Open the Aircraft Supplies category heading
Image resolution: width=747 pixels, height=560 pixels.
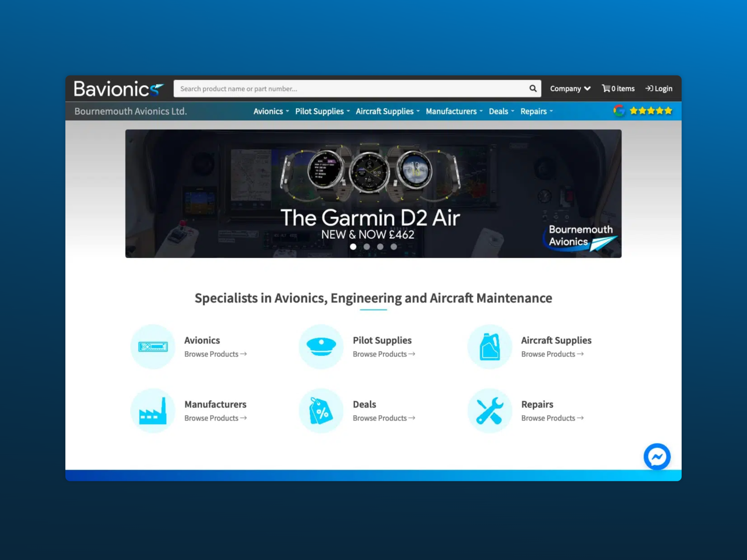coord(556,340)
